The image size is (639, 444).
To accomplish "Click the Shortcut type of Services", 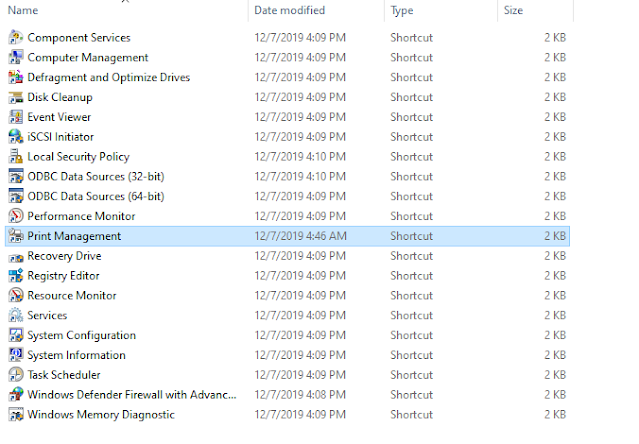I will [x=412, y=316].
